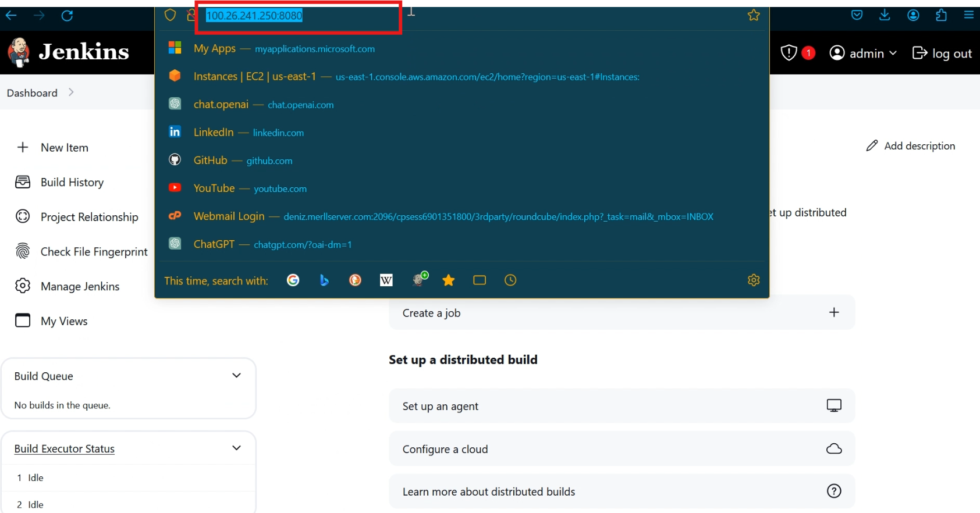
Task: Click Create a job
Action: tap(622, 313)
